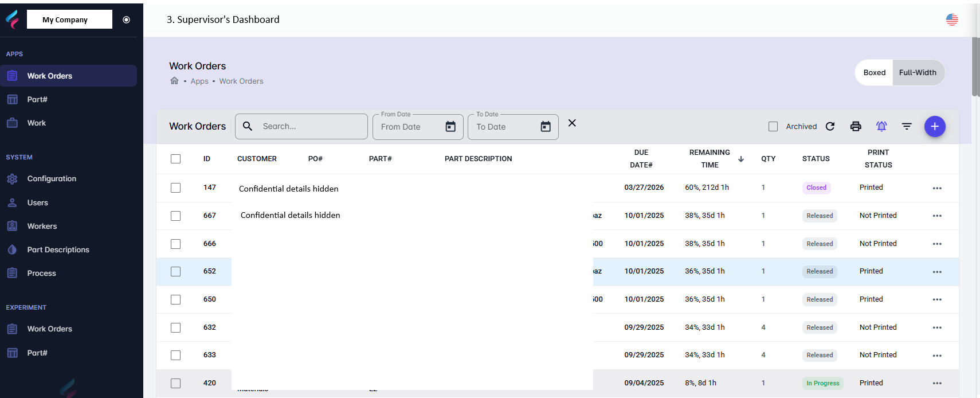Open the From Date calendar picker
The height and width of the screenshot is (398, 980).
click(450, 127)
